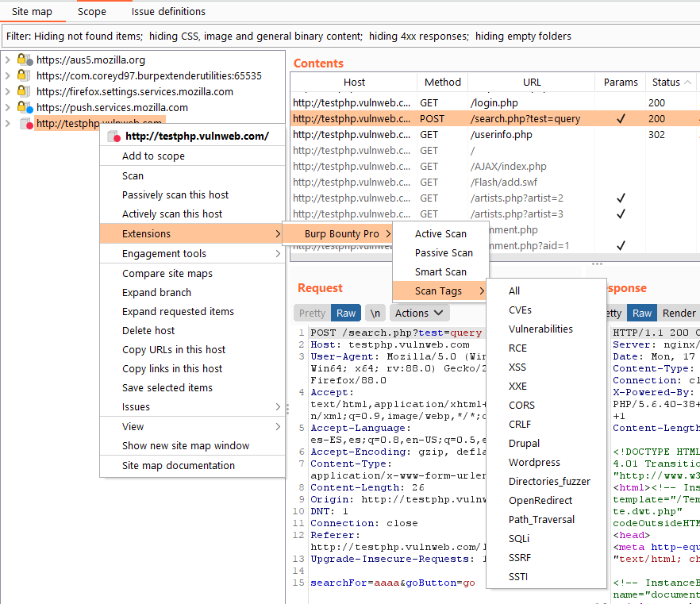
Task: Choose Actively scan this host
Action: [x=192, y=214]
